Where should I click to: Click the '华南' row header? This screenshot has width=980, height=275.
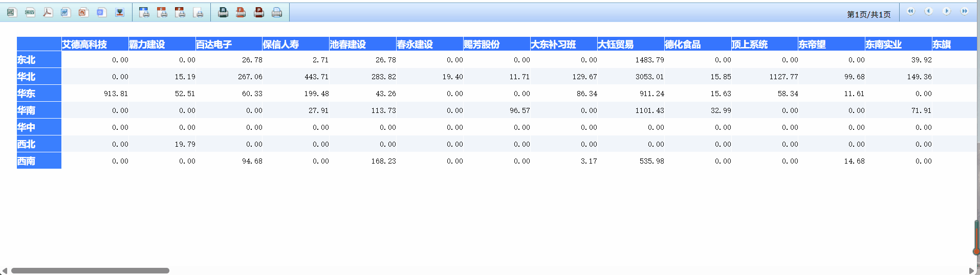[39, 110]
